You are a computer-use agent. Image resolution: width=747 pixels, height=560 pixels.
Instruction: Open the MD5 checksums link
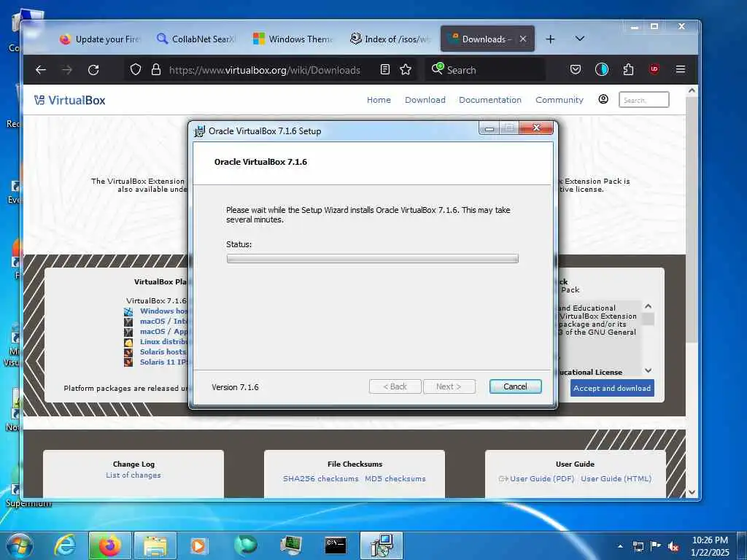click(395, 478)
